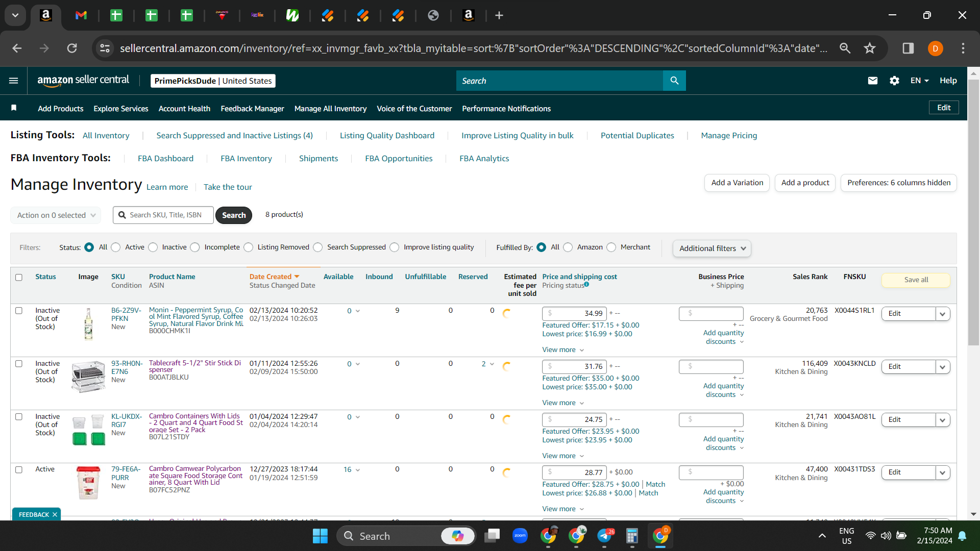The width and height of the screenshot is (980, 551).
Task: Click the bookmark icon in favorites bar
Action: click(14, 108)
